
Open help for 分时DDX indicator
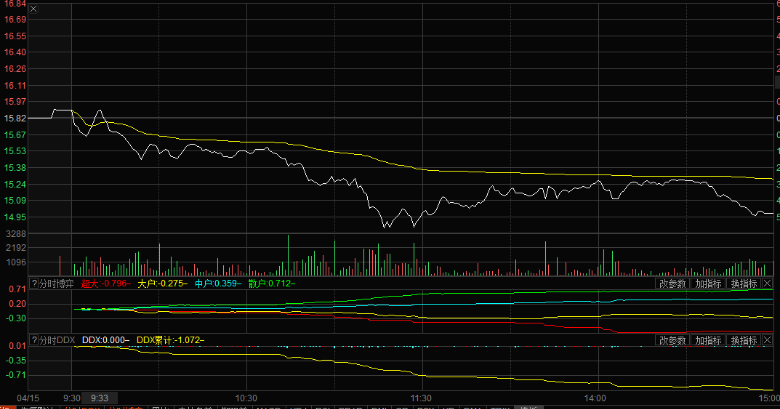34,341
